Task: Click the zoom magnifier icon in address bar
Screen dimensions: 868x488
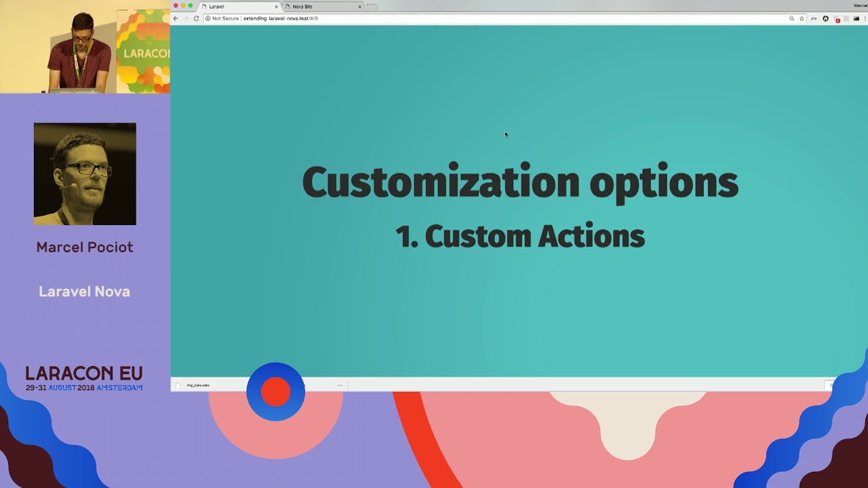Action: tap(791, 18)
